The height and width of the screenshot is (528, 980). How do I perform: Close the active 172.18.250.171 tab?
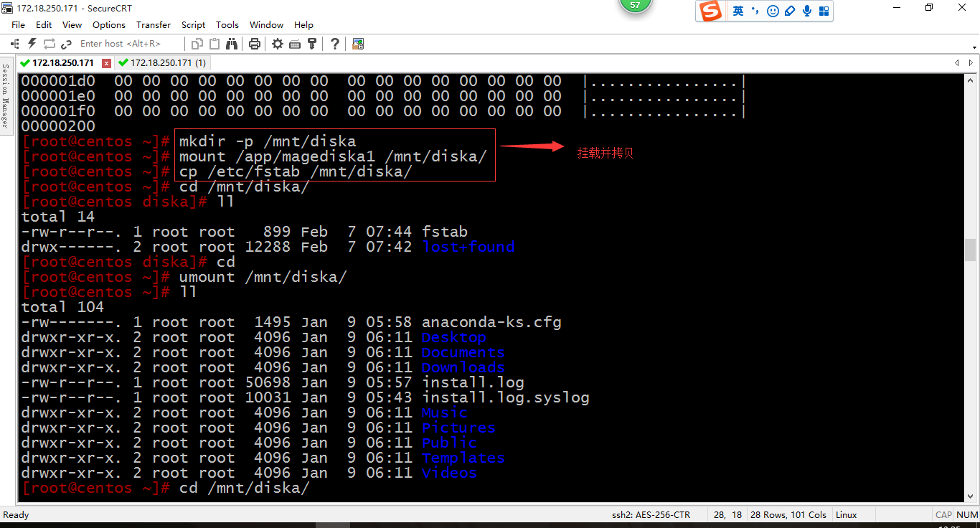[106, 63]
